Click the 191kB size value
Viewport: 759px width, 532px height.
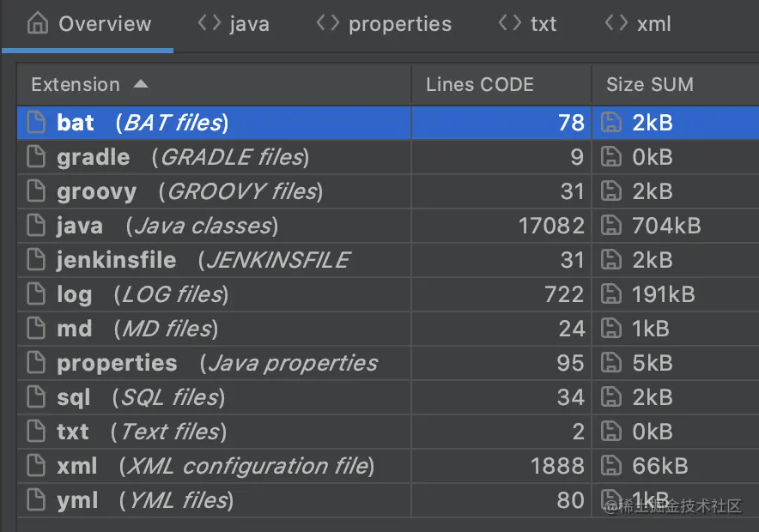(x=664, y=294)
